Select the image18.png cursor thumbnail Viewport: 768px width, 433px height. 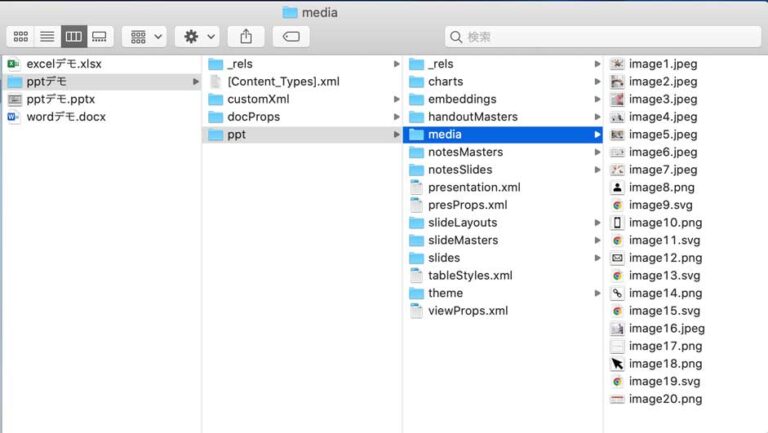pos(618,364)
